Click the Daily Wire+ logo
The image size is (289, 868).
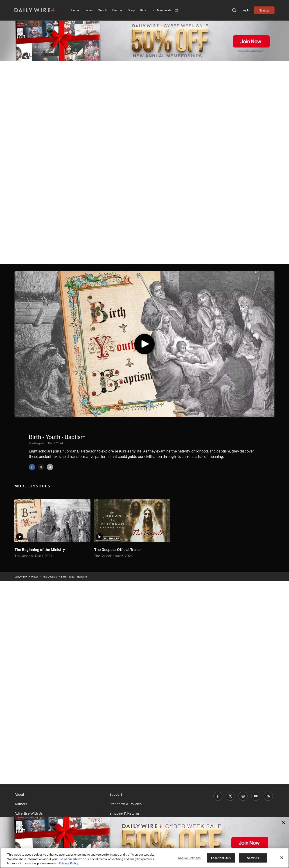(35, 10)
